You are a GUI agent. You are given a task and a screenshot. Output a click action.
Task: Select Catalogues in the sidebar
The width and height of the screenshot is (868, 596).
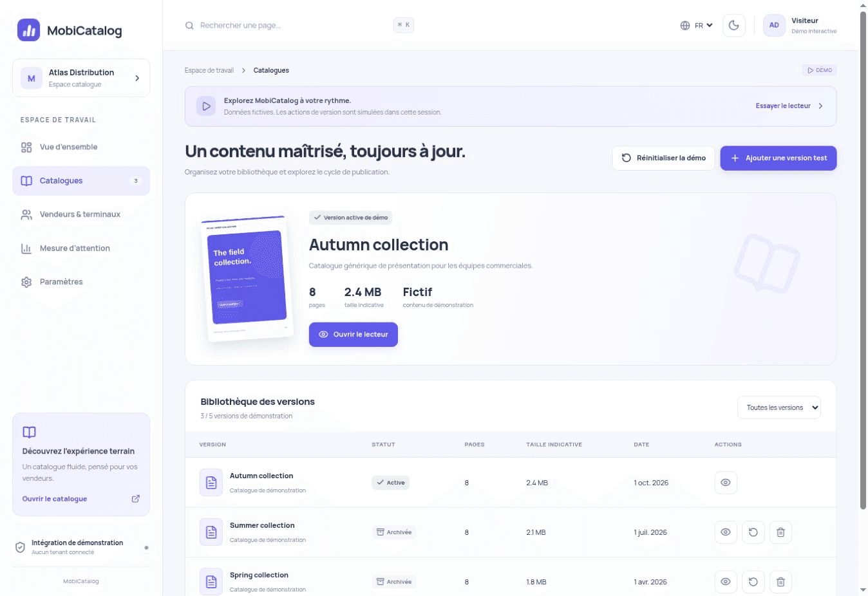(81, 181)
